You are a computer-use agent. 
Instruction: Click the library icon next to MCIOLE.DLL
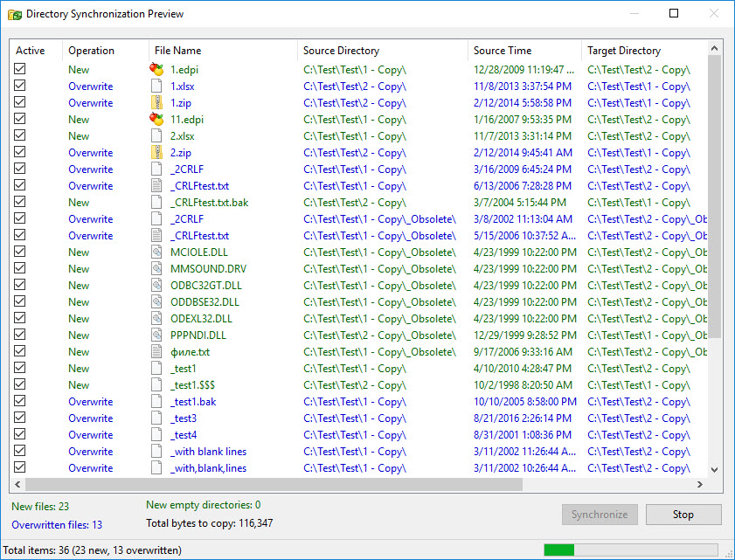(156, 252)
